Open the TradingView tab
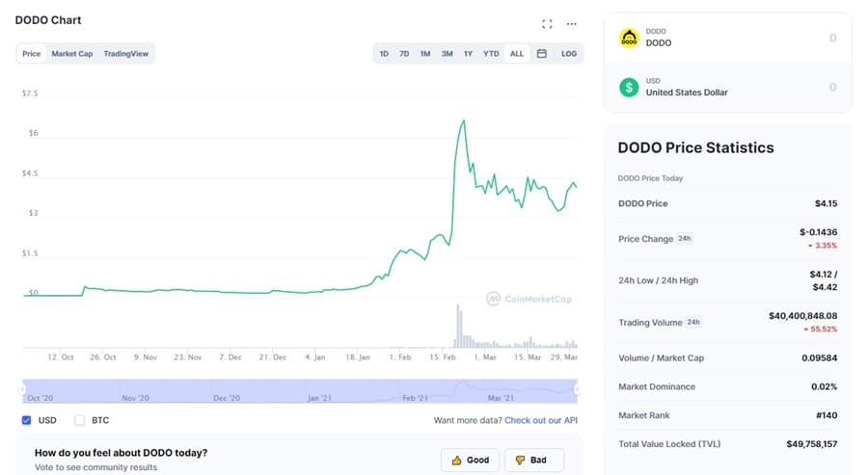This screenshot has height=475, width=868. tap(126, 54)
